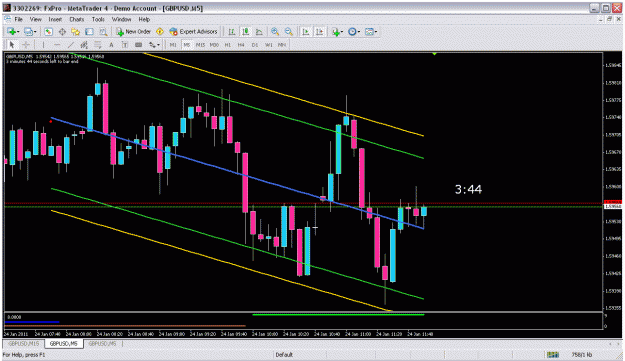This screenshot has width=625, height=361.
Task: Select the vertical line drawing tool
Action: (43, 45)
